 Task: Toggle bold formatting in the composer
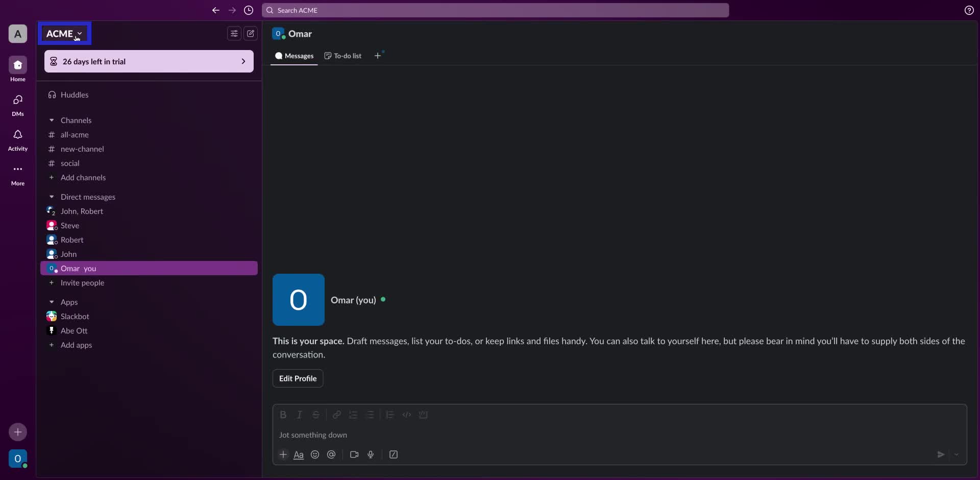(283, 415)
